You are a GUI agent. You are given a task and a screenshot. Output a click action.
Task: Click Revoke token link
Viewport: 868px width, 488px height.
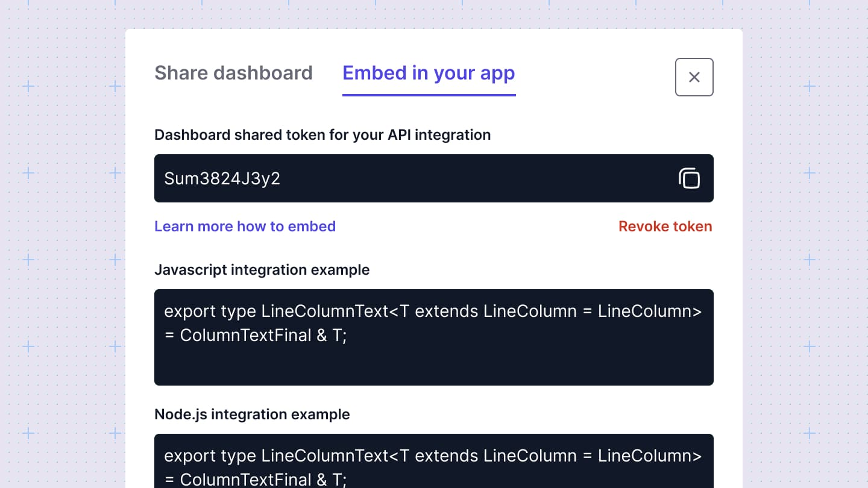(x=665, y=227)
